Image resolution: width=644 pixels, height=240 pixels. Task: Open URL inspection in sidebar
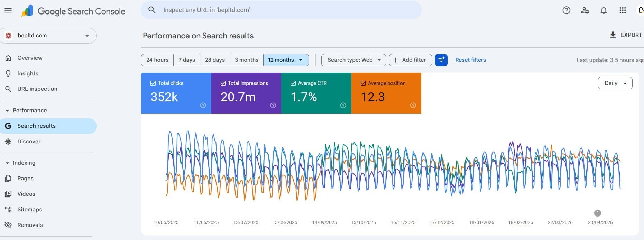tap(48, 89)
